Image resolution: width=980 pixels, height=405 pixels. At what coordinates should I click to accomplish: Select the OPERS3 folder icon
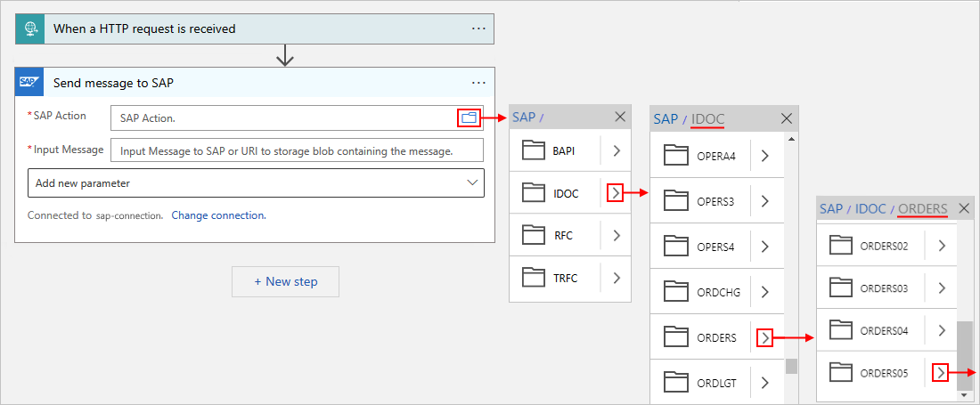coord(675,201)
